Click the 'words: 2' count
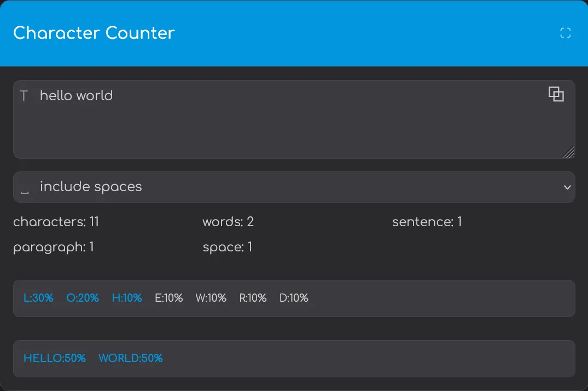 (x=228, y=222)
